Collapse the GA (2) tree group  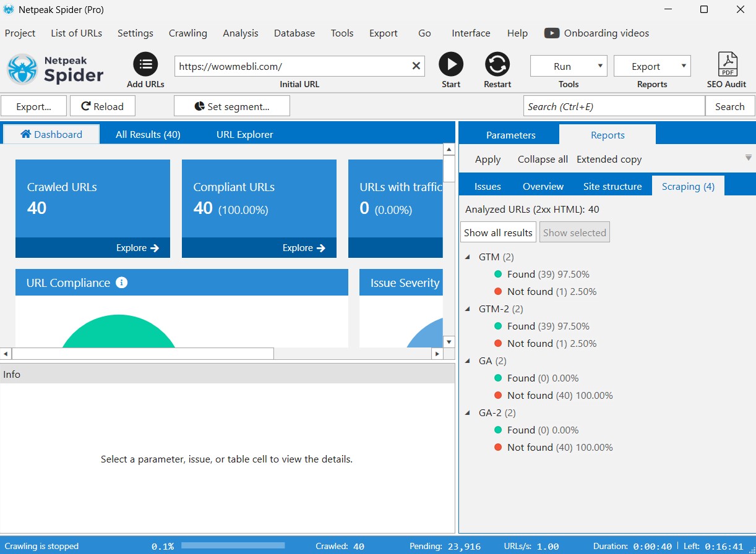pos(468,360)
